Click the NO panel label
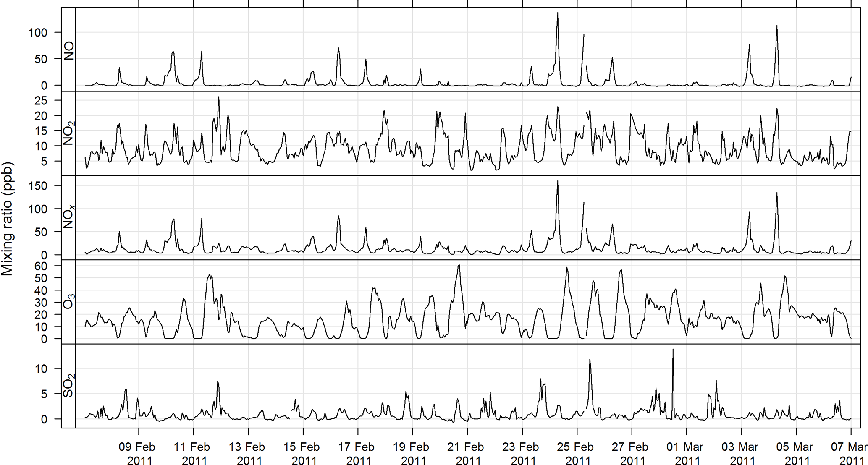 68,50
